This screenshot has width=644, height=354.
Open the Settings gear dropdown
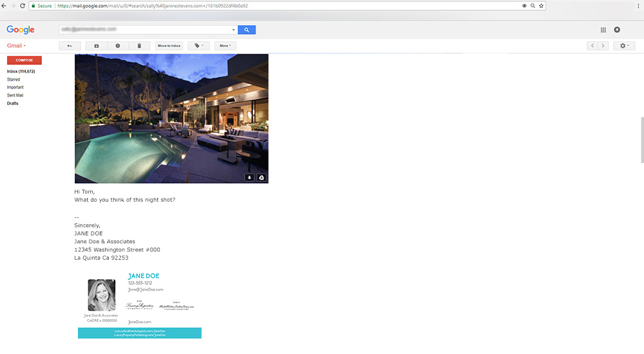point(624,46)
